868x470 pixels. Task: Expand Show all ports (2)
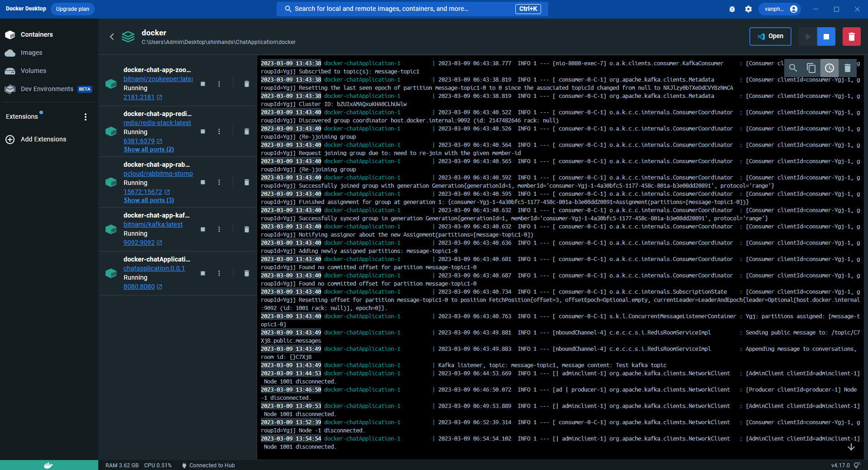(x=149, y=149)
